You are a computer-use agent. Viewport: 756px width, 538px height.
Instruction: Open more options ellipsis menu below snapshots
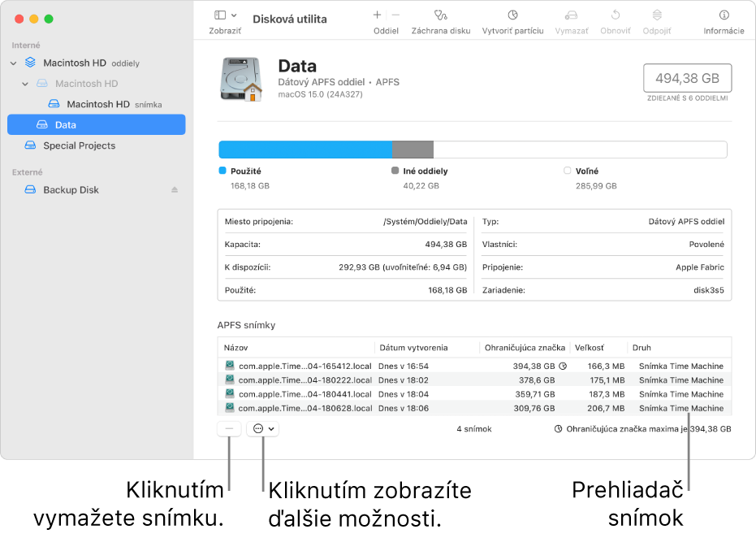click(263, 428)
